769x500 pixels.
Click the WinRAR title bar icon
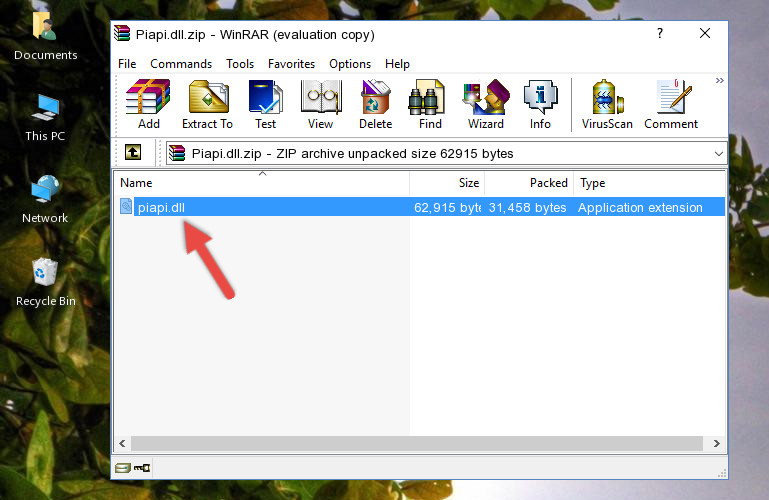[122, 34]
